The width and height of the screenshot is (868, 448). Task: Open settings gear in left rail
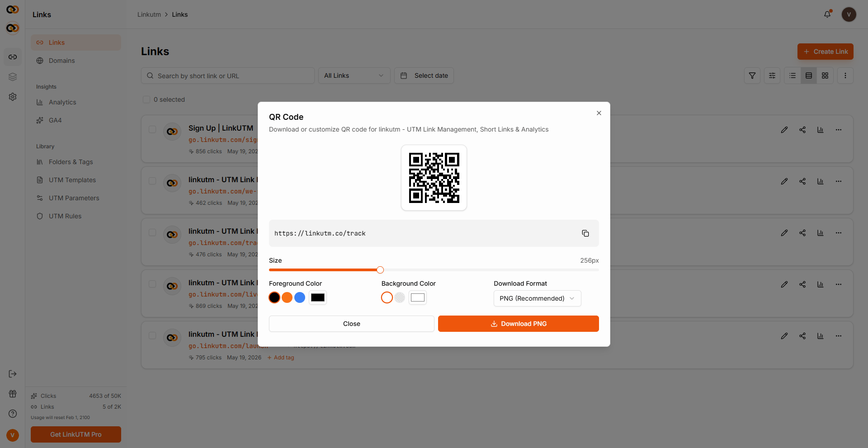[13, 97]
